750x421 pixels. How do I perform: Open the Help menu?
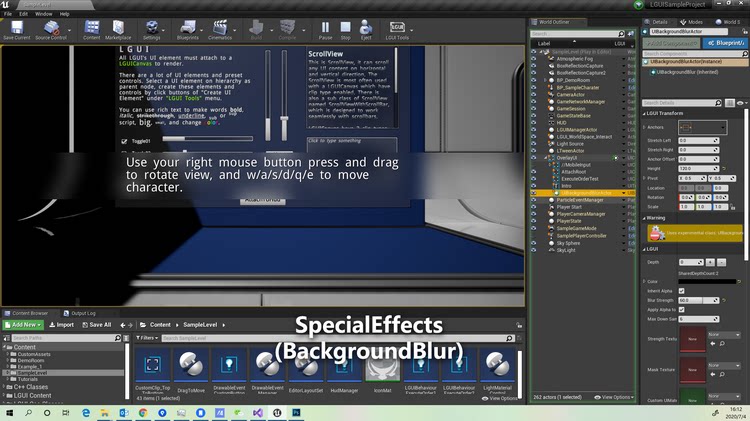click(x=65, y=14)
